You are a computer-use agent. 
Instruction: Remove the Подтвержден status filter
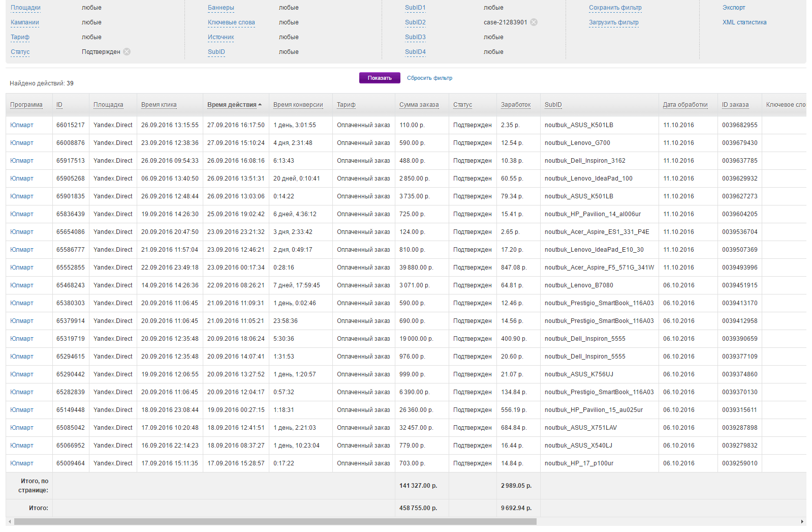tap(127, 52)
